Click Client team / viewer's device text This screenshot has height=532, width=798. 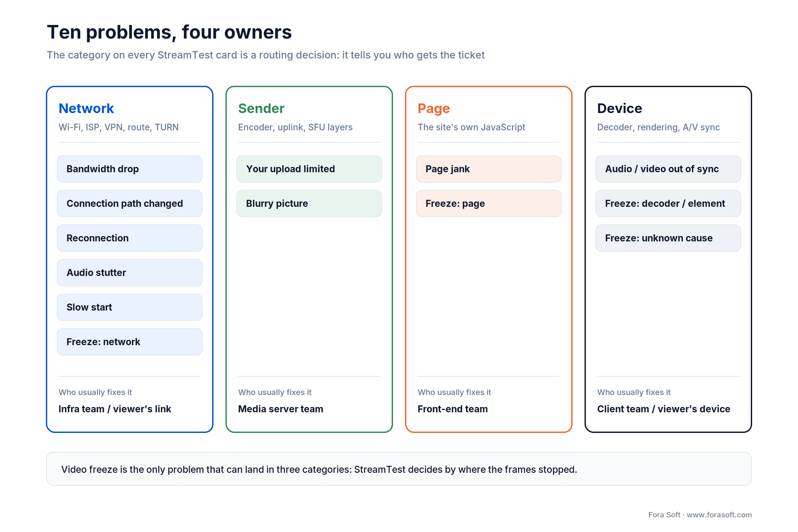[664, 409]
